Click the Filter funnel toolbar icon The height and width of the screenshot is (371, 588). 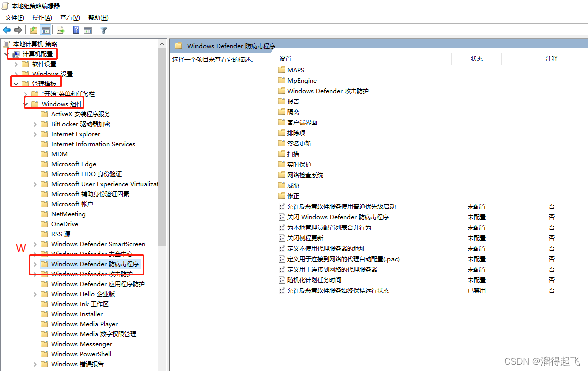[103, 30]
